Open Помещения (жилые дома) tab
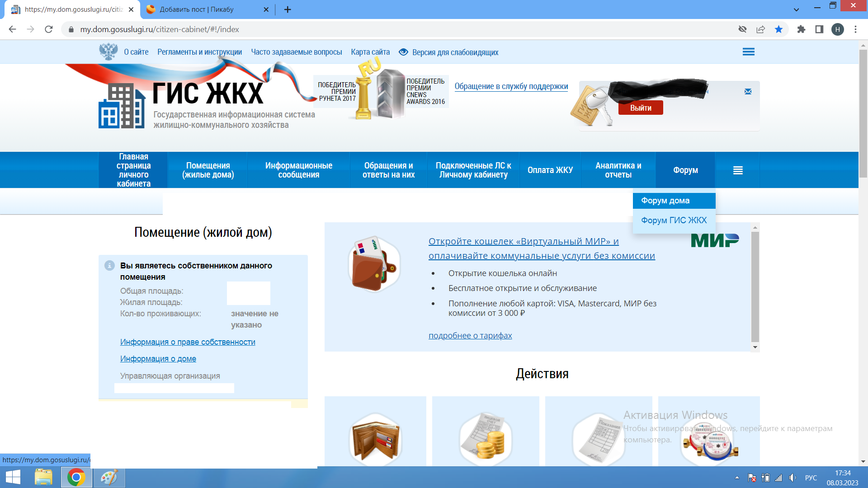This screenshot has height=488, width=868. coord(208,170)
